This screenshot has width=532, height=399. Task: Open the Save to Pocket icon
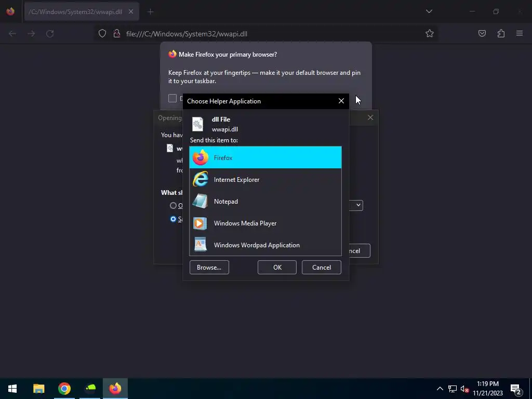(482, 34)
